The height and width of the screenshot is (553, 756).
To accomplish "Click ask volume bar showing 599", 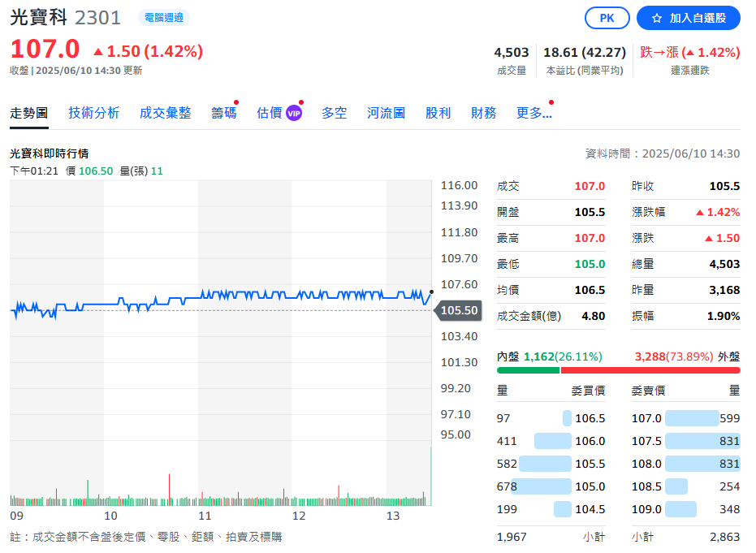I will [x=692, y=418].
